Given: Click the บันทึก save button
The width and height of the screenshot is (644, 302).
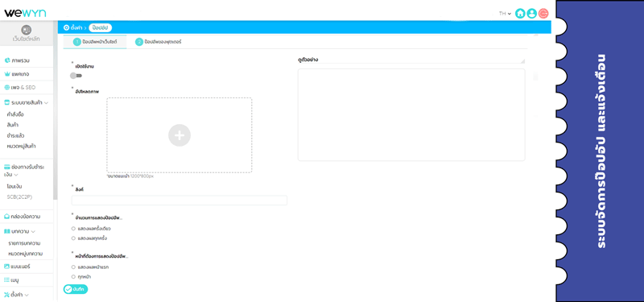Looking at the screenshot, I should (76, 289).
